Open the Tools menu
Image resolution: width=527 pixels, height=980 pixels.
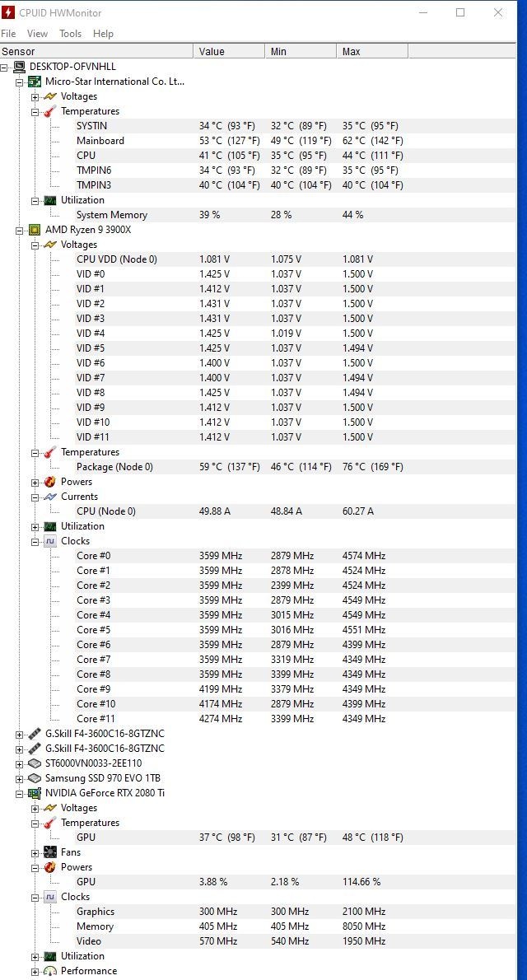click(70, 33)
